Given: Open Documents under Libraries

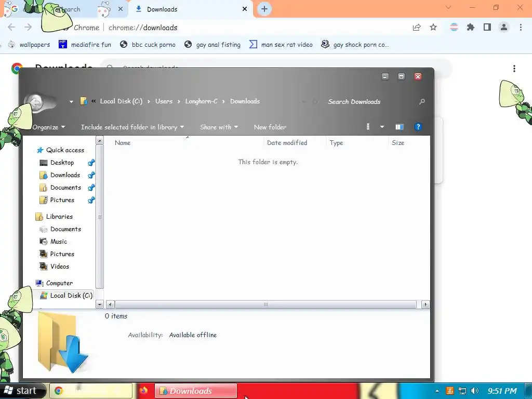Looking at the screenshot, I should pyautogui.click(x=60, y=229).
